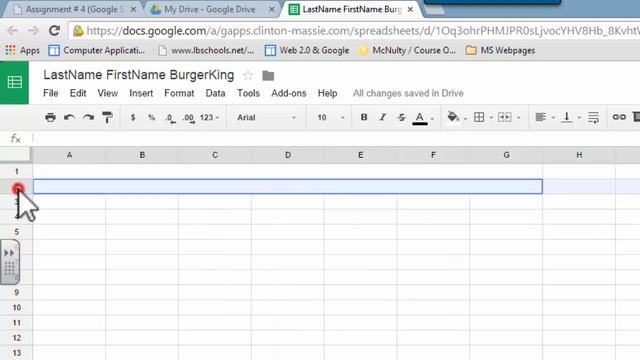Select row 1 header
The image size is (640, 360).
click(x=16, y=171)
